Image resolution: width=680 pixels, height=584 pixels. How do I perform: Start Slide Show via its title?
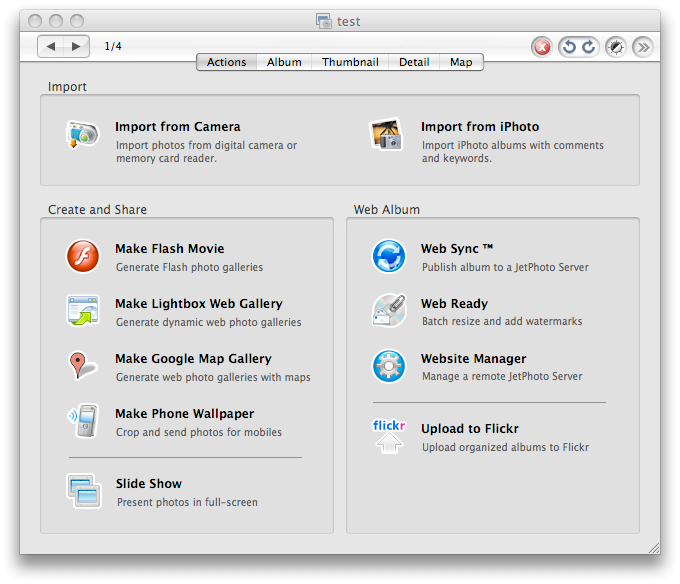149,483
